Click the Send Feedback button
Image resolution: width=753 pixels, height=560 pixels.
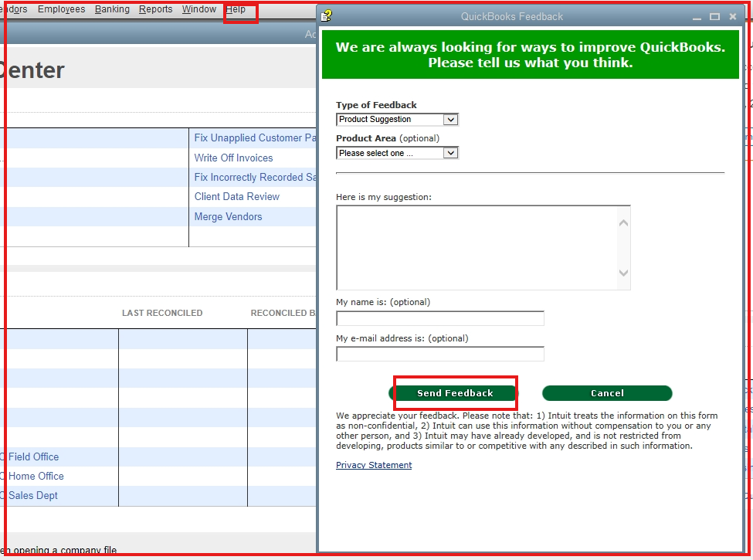click(x=454, y=393)
